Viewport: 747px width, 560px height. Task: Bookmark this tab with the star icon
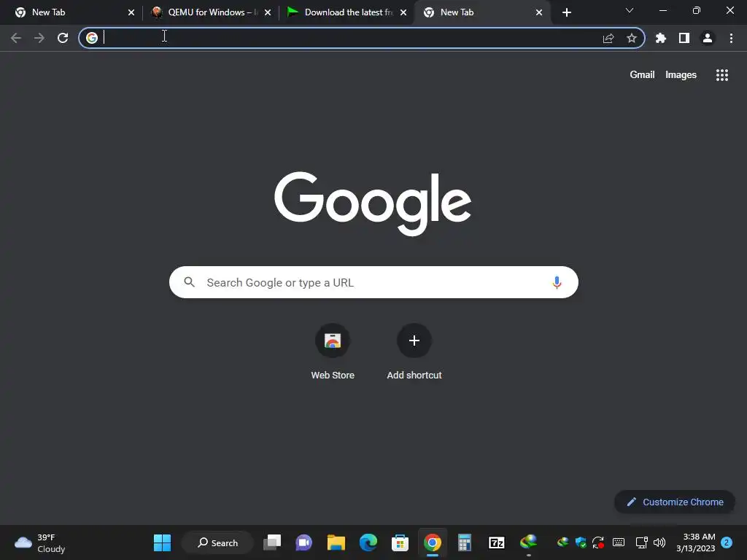click(632, 38)
